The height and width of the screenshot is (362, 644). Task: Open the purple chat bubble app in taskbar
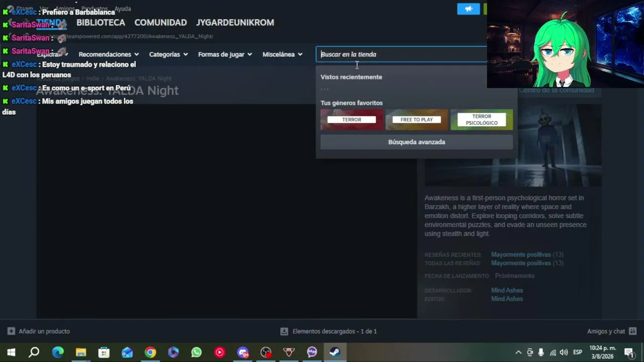coord(312,352)
